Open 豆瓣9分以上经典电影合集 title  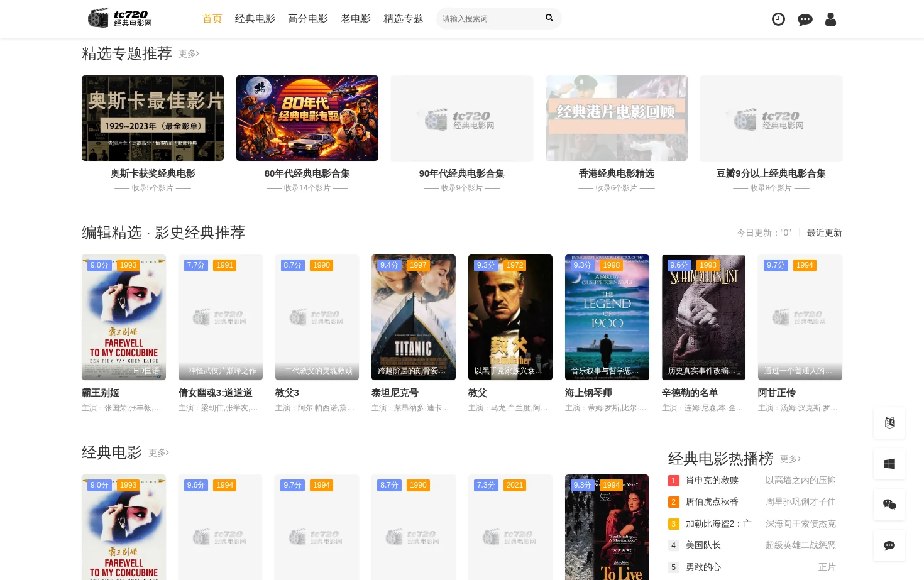click(771, 173)
